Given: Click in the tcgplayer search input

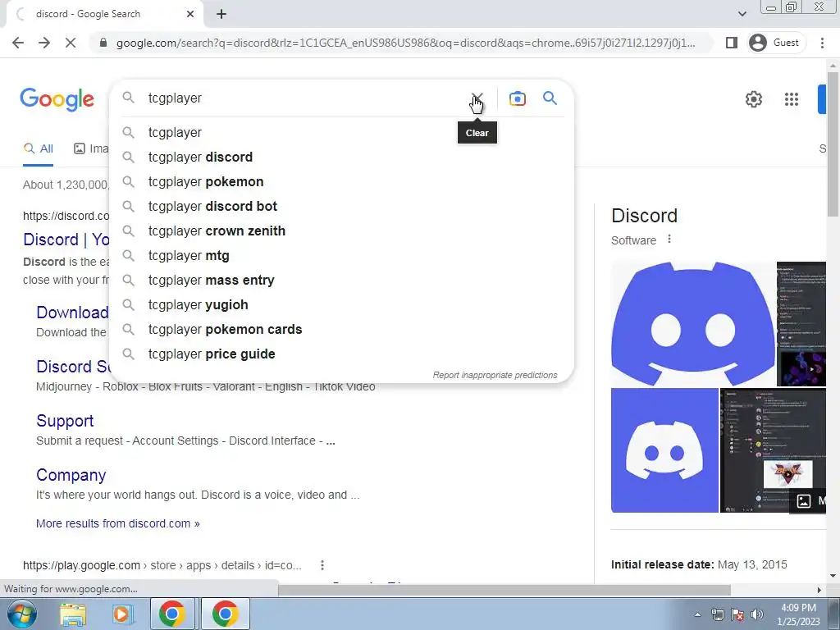Looking at the screenshot, I should tap(305, 98).
